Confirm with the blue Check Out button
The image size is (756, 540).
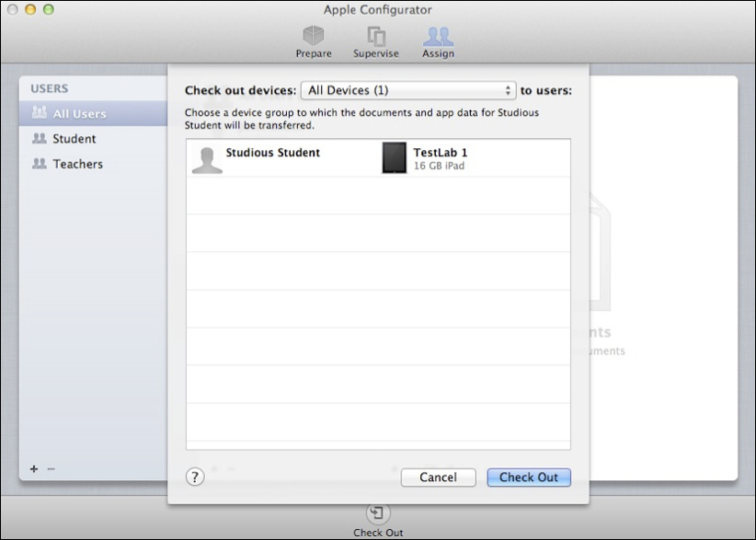[x=529, y=477]
